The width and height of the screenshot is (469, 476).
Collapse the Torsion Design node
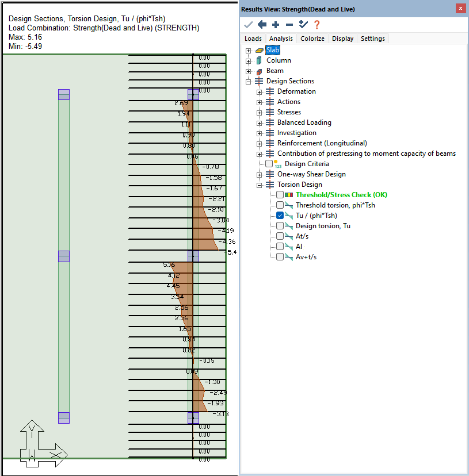tap(259, 185)
